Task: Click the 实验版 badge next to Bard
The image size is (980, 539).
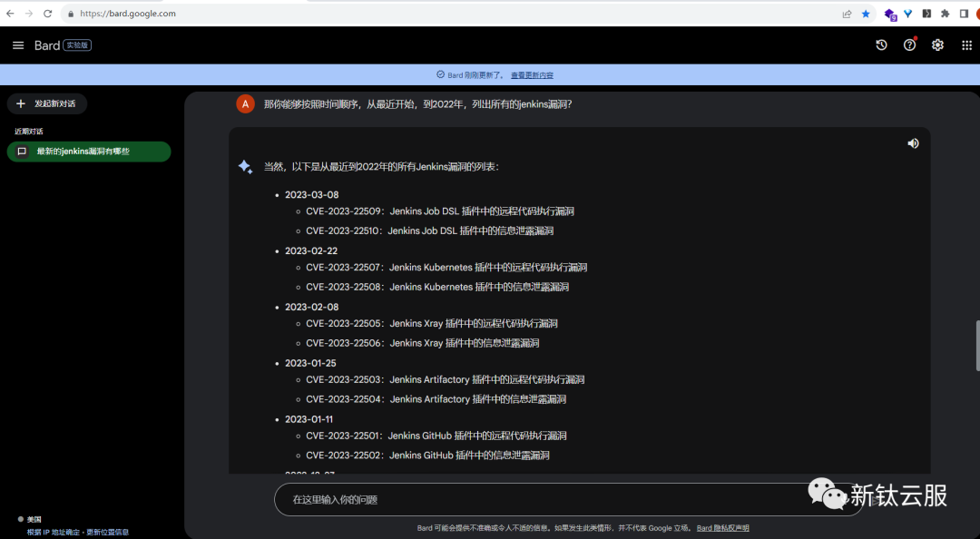Action: pyautogui.click(x=77, y=45)
